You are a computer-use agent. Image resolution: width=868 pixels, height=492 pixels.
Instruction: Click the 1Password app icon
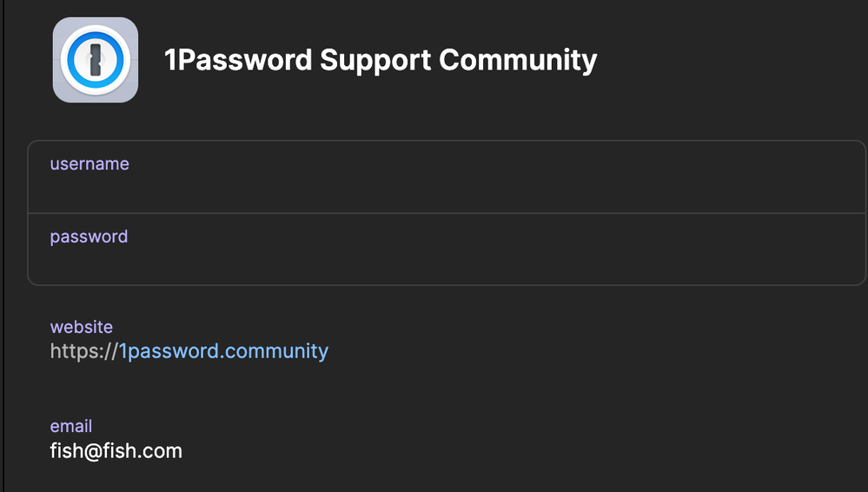click(96, 60)
